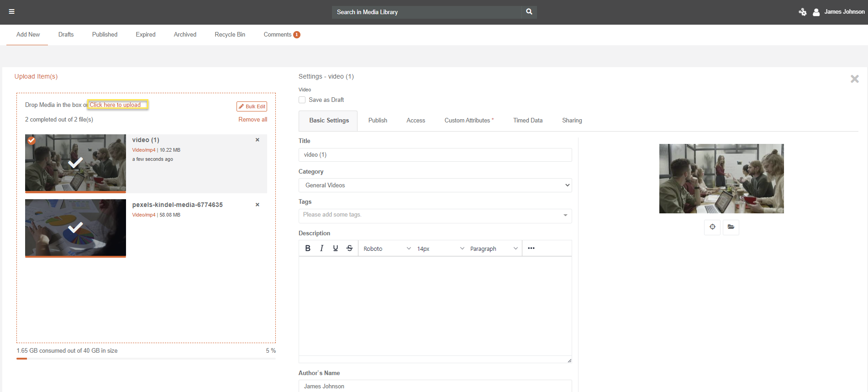Viewport: 868px width, 392px height.
Task: Open folder icon to browse thumbnail
Action: [x=731, y=227]
